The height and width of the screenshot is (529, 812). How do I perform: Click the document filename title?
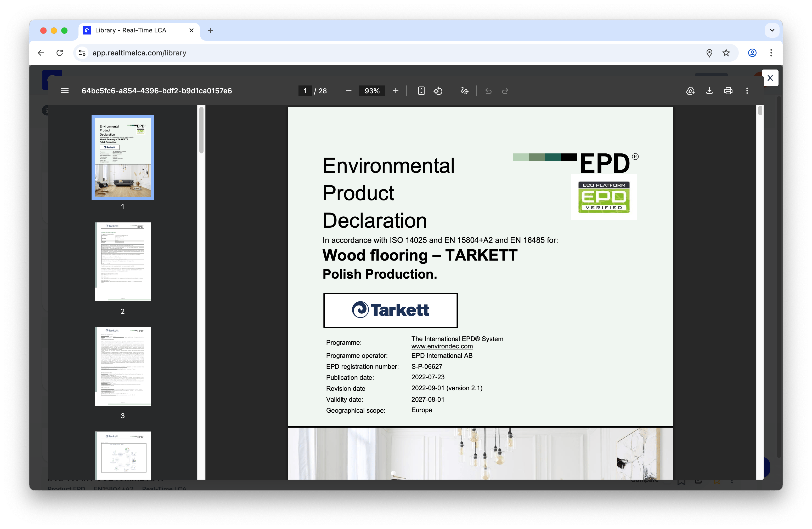pyautogui.click(x=157, y=91)
